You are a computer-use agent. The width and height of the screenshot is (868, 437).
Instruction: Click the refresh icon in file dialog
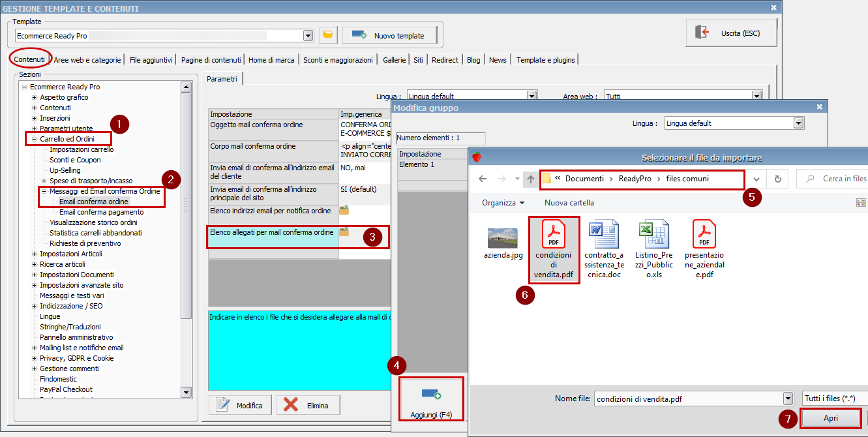click(x=777, y=179)
